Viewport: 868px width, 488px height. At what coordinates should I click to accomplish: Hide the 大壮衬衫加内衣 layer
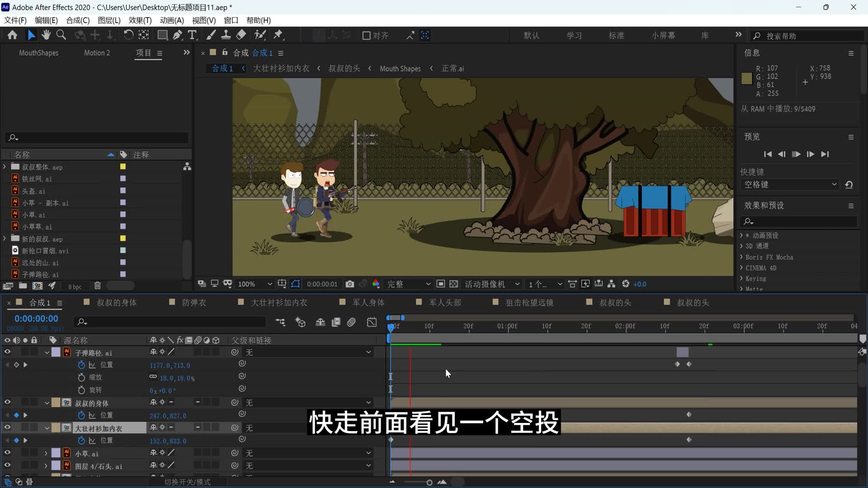(7, 427)
